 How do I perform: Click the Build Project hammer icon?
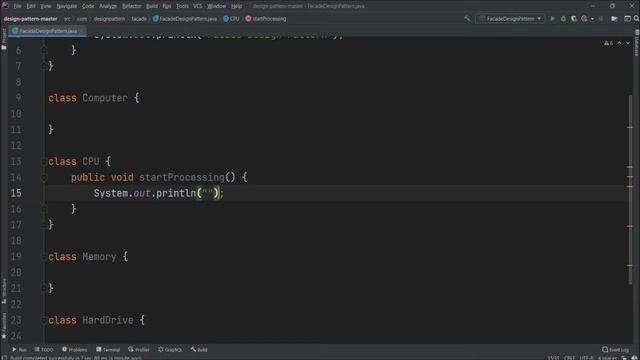point(467,19)
